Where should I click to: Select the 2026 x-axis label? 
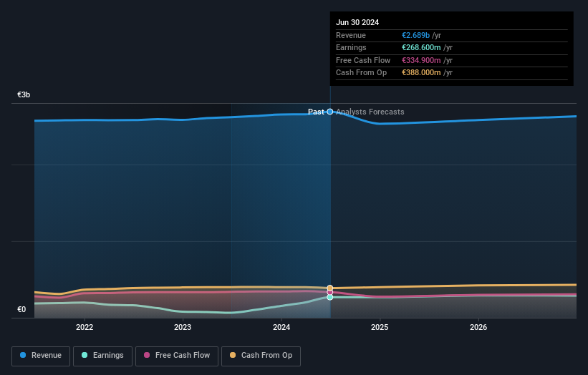pyautogui.click(x=478, y=327)
